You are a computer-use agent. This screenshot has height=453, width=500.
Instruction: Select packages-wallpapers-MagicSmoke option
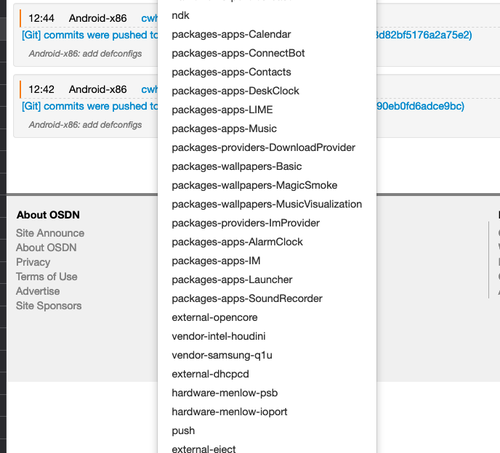pyautogui.click(x=267, y=185)
